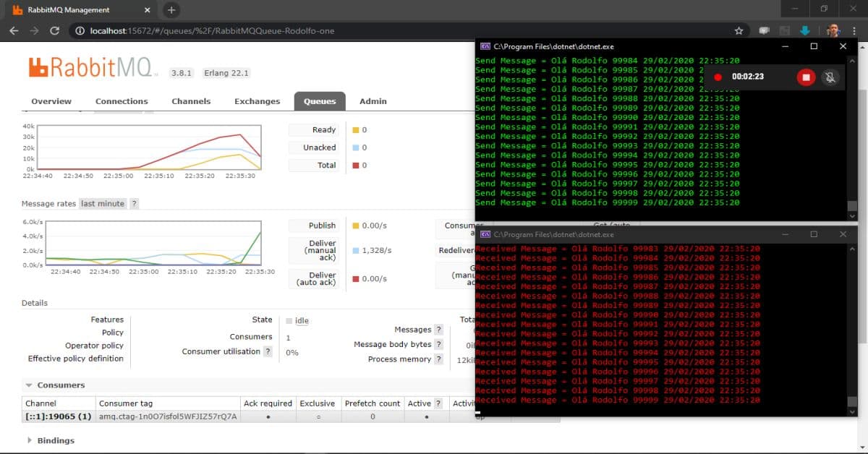Click the Effective policy definition label

(x=76, y=359)
